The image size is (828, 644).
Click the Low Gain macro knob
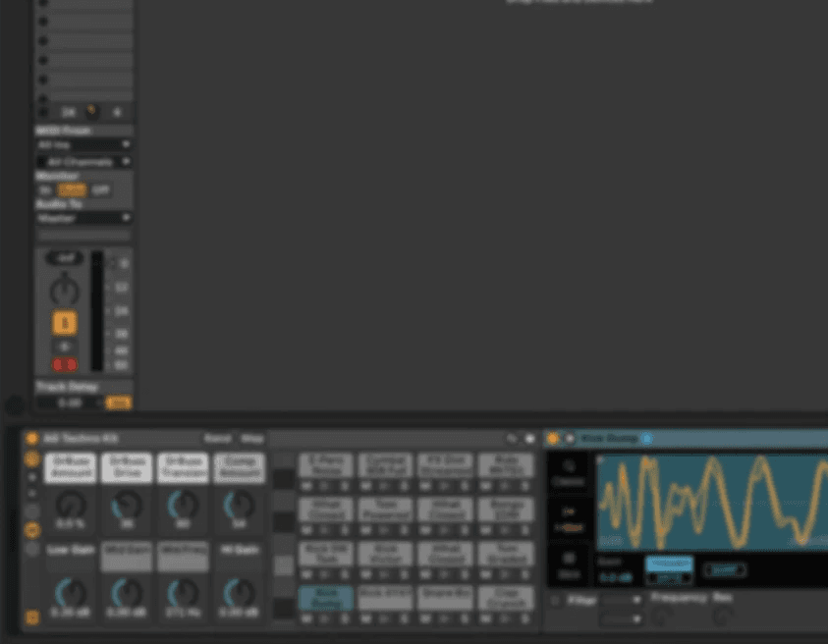click(71, 592)
